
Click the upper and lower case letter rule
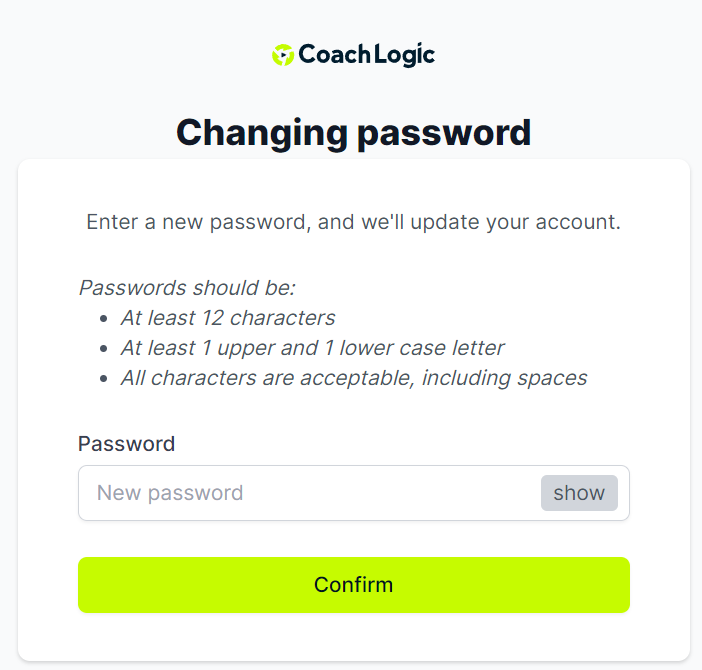[x=312, y=348]
